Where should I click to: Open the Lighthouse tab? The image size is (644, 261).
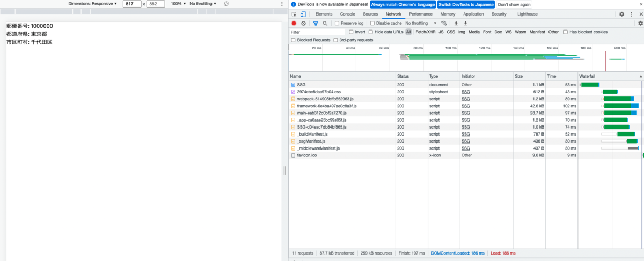[x=527, y=14]
